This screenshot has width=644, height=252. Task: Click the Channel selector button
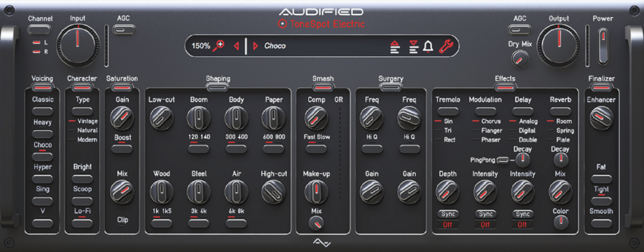point(40,30)
